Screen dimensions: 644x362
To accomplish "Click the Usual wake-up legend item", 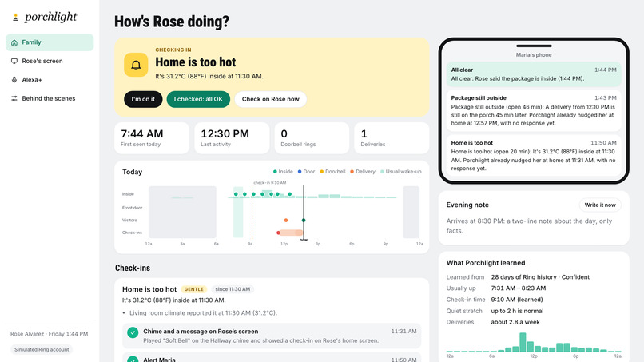I will click(x=401, y=172).
